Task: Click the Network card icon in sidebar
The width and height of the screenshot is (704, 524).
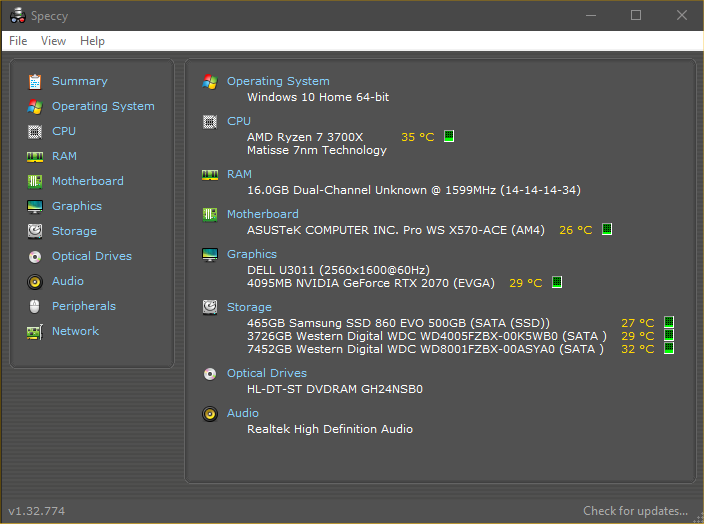Action: click(35, 332)
